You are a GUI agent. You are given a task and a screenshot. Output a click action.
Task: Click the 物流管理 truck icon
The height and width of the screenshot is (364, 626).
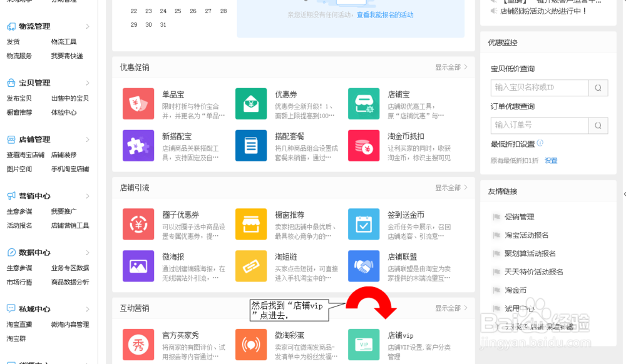click(x=11, y=26)
